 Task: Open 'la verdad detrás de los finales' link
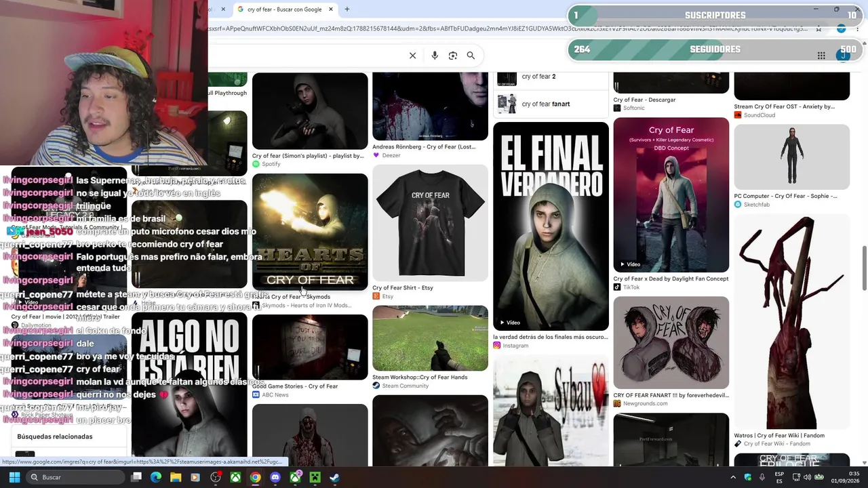(x=551, y=337)
